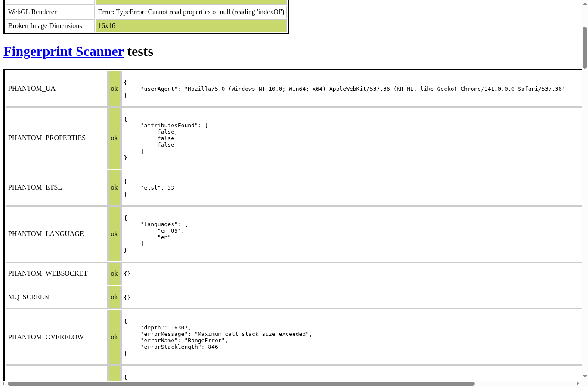The image size is (588, 387).
Task: Select the PHANTOM_LANGUAGE label
Action: (x=46, y=234)
